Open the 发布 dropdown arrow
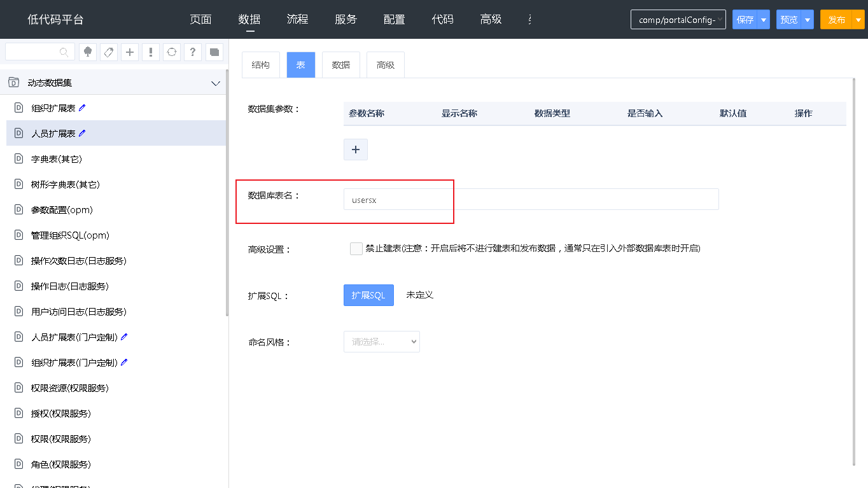The height and width of the screenshot is (488, 868). [859, 20]
